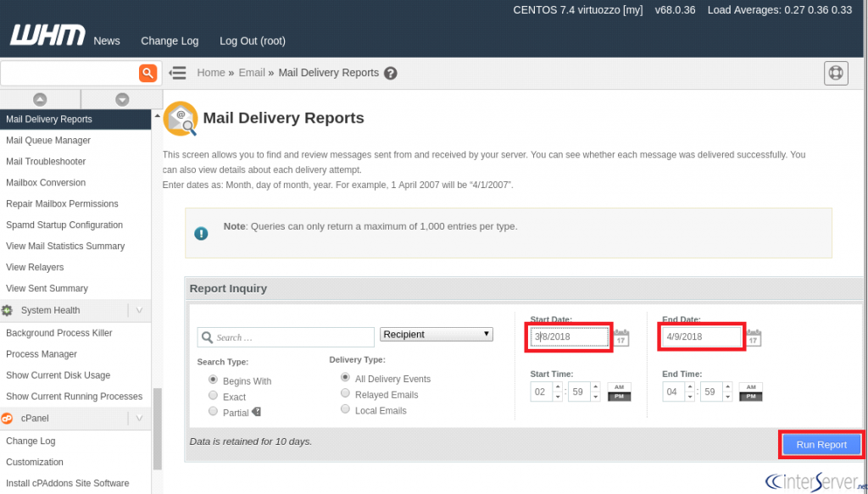This screenshot has width=868, height=494.
Task: Expand the cPanel sidebar section
Action: [138, 418]
